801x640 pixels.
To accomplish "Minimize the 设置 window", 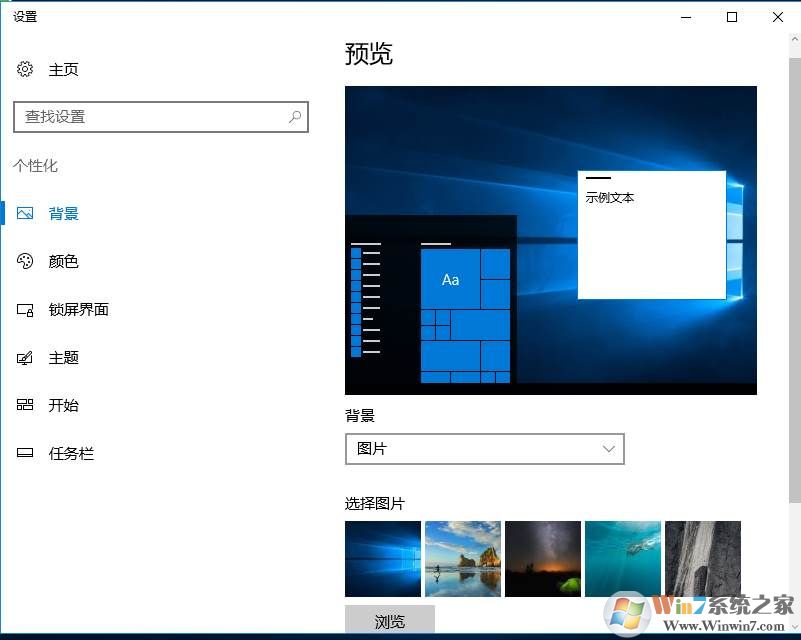I will [x=686, y=17].
